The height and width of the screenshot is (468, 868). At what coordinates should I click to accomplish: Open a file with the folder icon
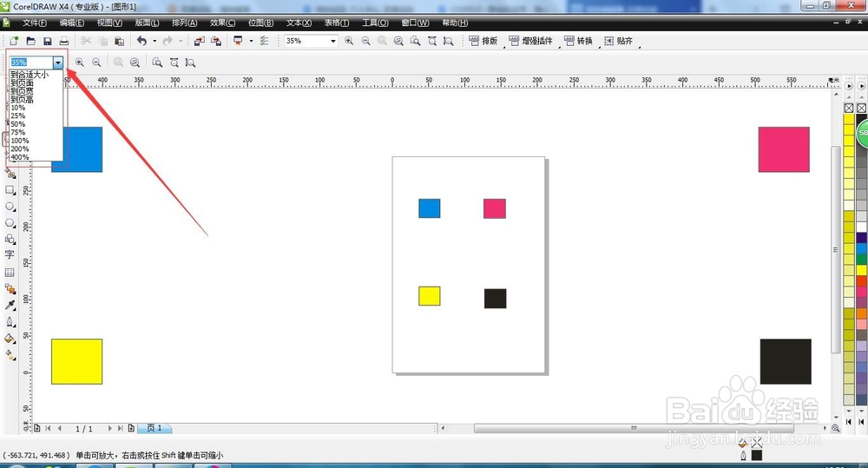pos(31,41)
